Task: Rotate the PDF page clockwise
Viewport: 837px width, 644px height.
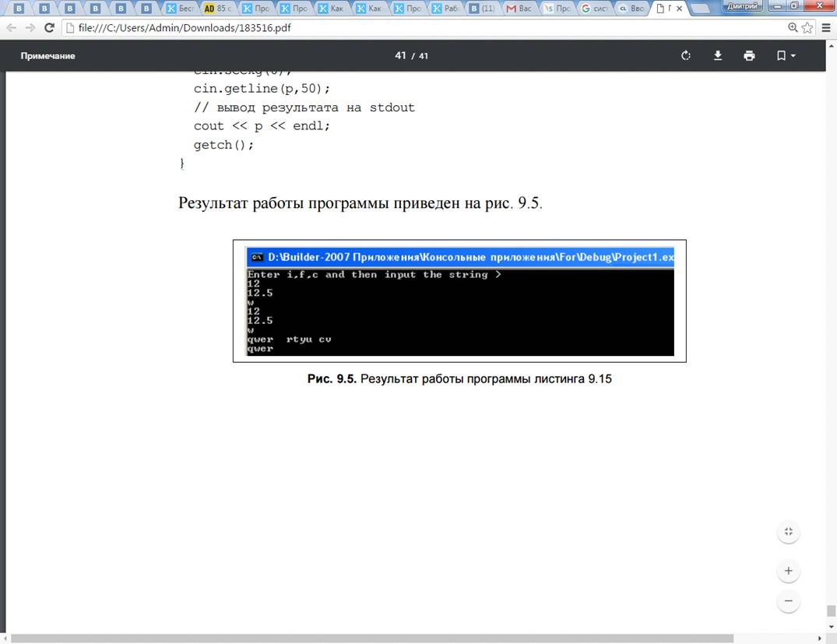Action: tap(686, 55)
